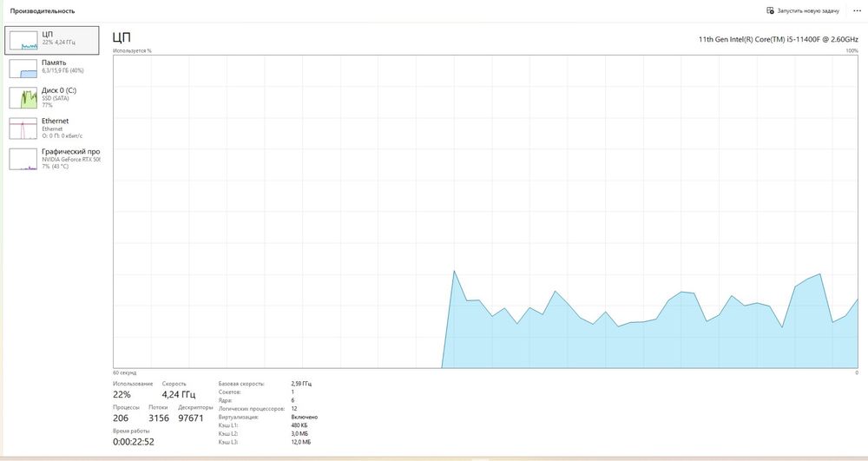Click the GPU usage graph thumbnail icon

pyautogui.click(x=23, y=159)
